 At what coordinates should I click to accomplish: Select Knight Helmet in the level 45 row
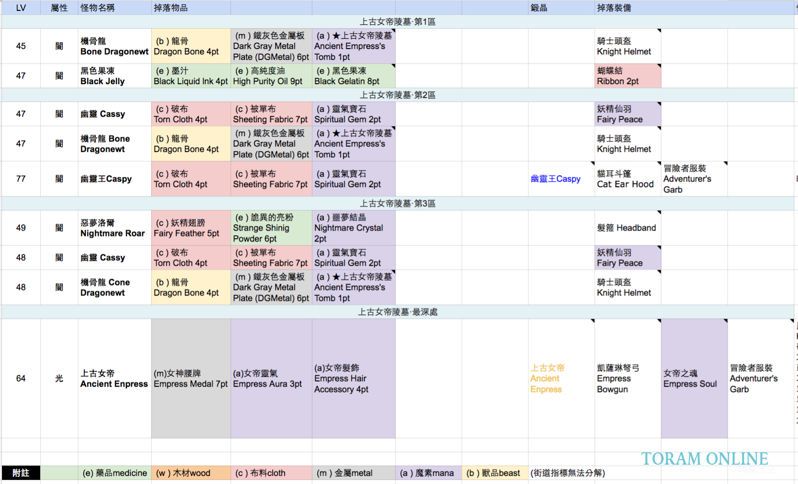pos(628,46)
